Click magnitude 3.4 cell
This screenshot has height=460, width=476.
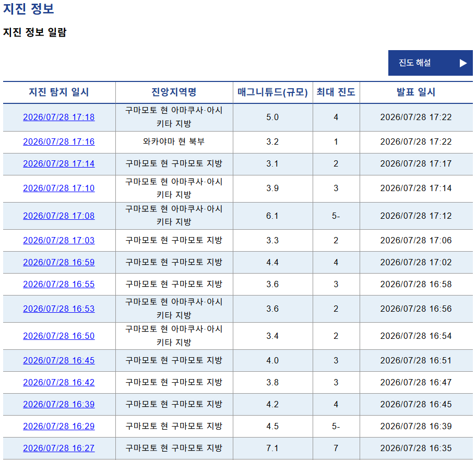272,336
